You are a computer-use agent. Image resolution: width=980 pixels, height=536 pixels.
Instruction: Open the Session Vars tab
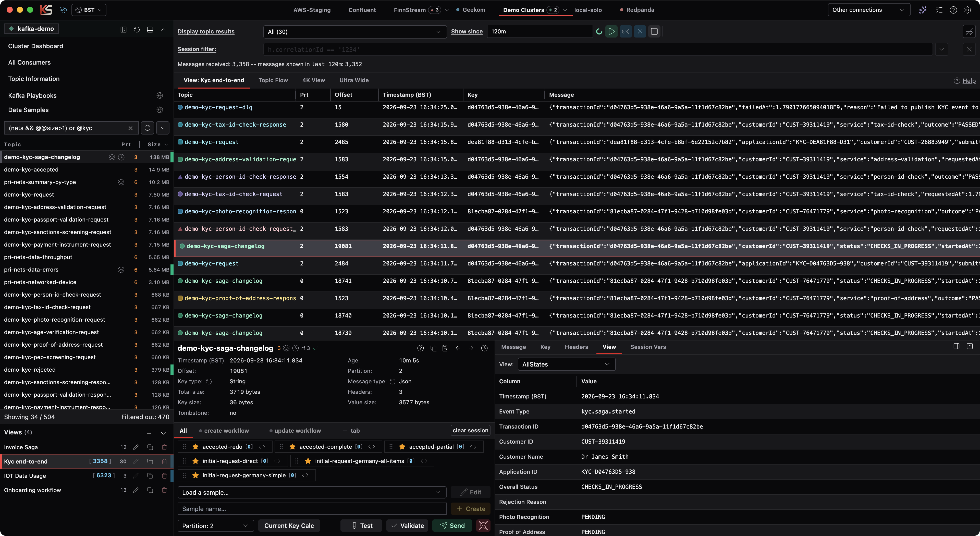(x=648, y=347)
